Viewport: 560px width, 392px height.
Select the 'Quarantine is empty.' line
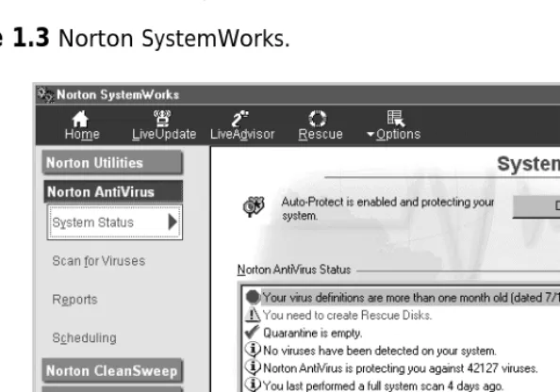click(x=312, y=333)
